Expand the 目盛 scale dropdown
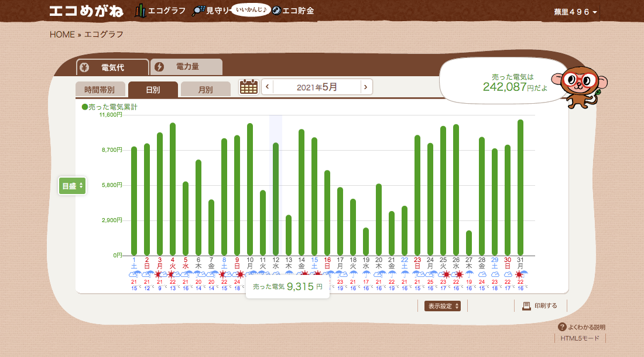The image size is (644, 357). pyautogui.click(x=73, y=186)
